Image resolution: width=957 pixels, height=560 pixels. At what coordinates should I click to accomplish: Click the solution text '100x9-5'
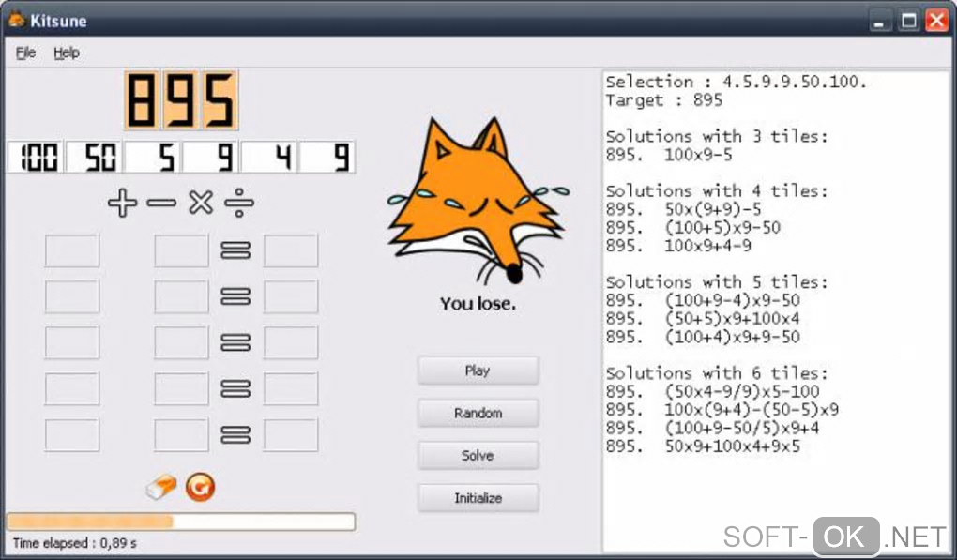point(698,155)
